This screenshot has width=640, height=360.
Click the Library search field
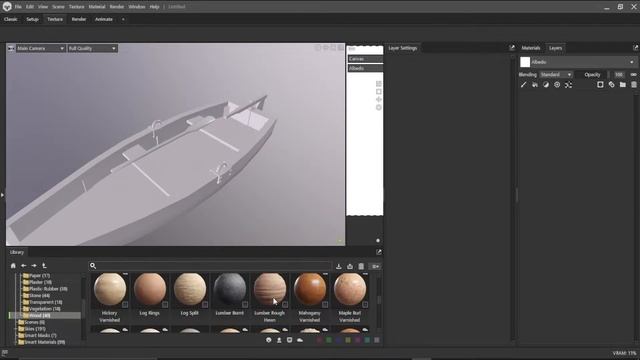[x=210, y=266]
